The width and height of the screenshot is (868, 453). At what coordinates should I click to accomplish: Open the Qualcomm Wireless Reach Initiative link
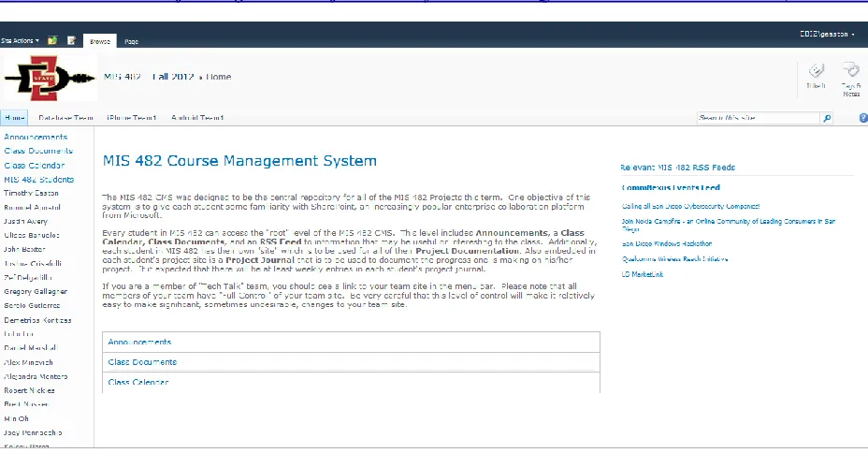point(674,258)
